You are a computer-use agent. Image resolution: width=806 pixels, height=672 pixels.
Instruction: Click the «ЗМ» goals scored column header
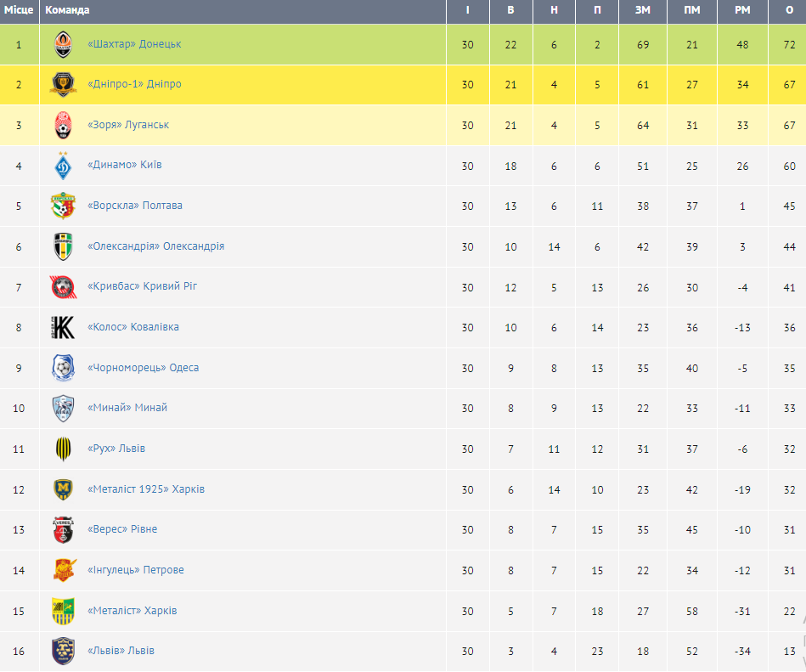[642, 10]
